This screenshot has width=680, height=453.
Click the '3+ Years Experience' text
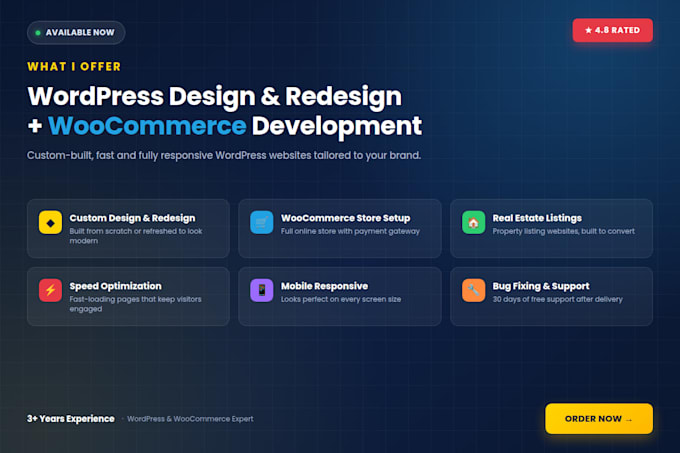71,419
